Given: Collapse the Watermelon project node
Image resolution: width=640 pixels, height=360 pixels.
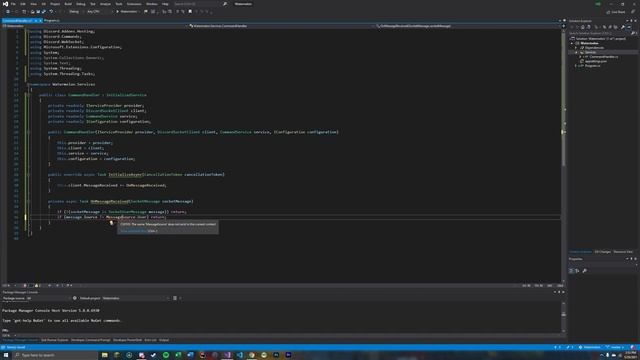Looking at the screenshot, I should click(572, 43).
